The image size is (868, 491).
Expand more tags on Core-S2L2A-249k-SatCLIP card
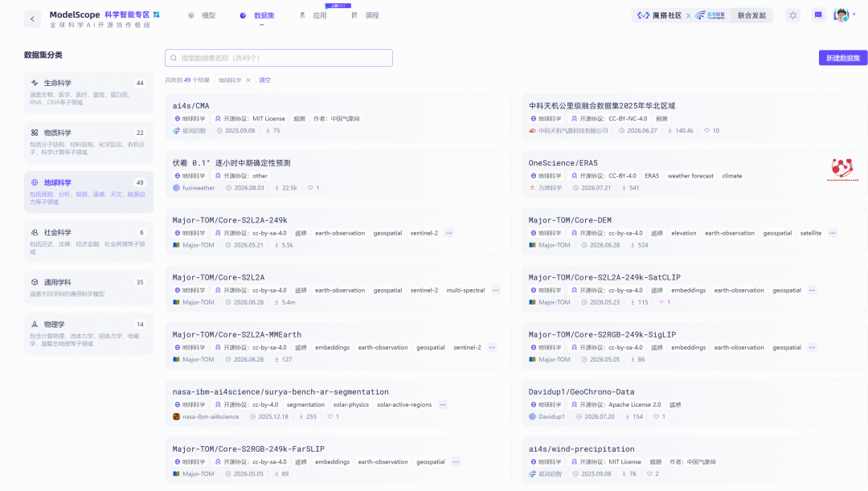[x=812, y=290]
